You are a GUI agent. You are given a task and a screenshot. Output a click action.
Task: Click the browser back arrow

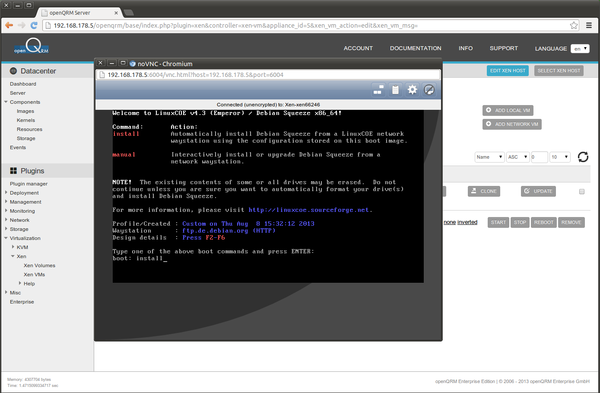pos(9,25)
